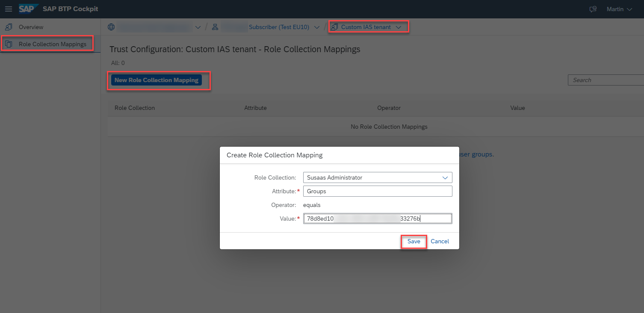The height and width of the screenshot is (313, 644).
Task: Expand the Custom IAS tenant dropdown arrow
Action: [x=399, y=27]
